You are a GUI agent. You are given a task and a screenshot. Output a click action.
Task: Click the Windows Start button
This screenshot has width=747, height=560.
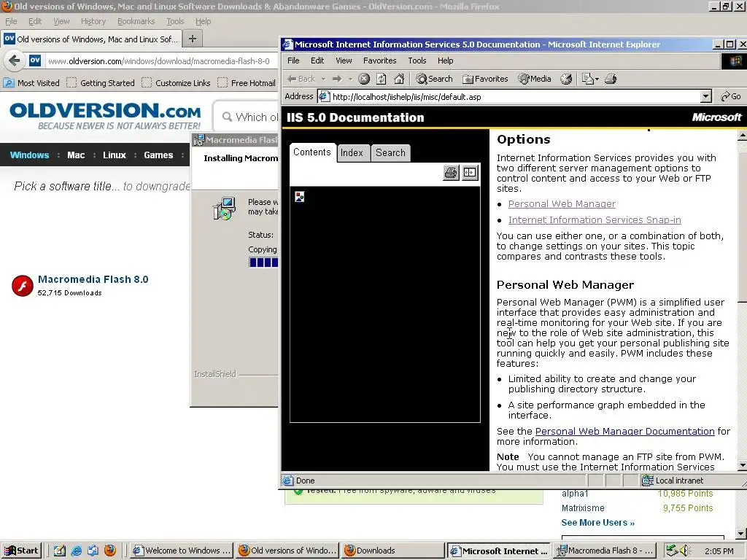[21, 551]
